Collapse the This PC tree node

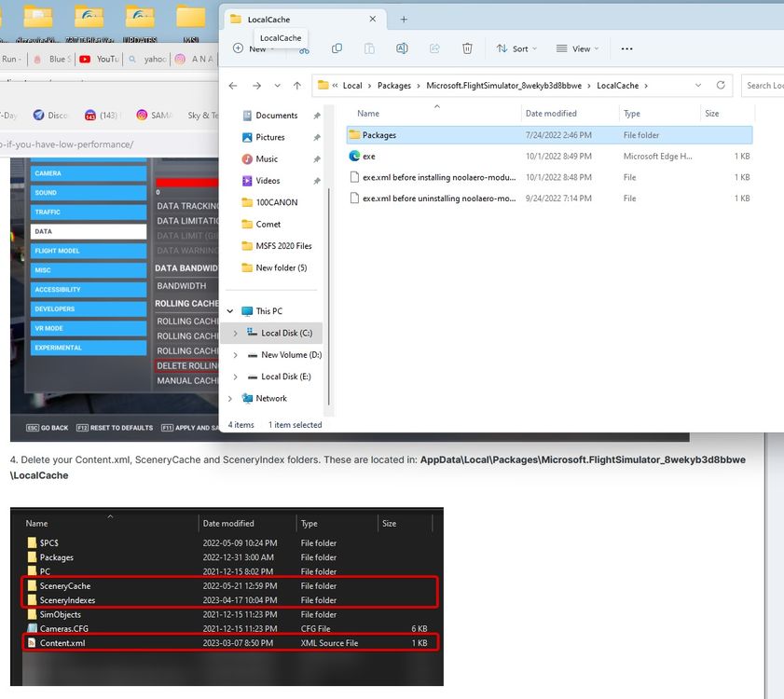(x=230, y=311)
